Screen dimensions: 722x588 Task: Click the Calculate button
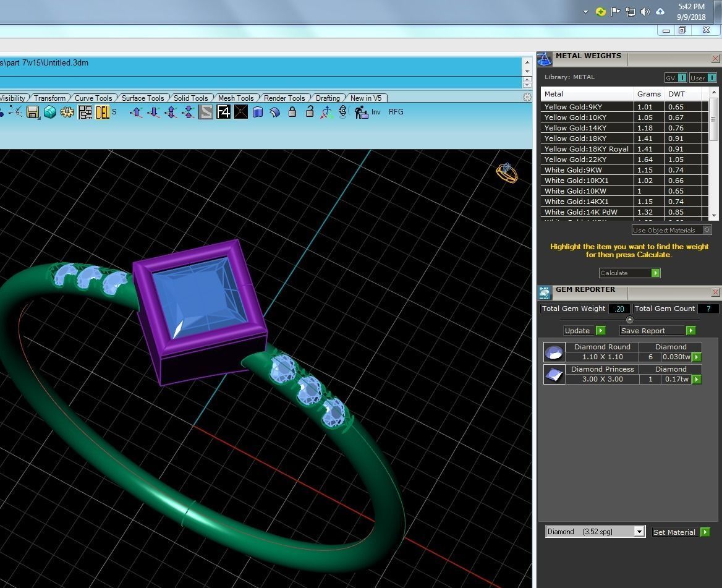(x=629, y=273)
